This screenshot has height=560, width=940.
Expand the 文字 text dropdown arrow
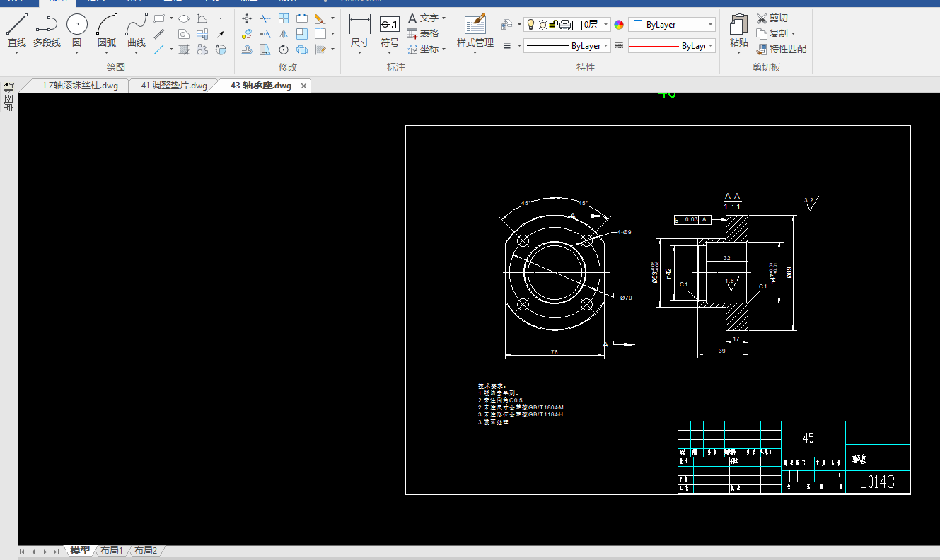point(443,18)
